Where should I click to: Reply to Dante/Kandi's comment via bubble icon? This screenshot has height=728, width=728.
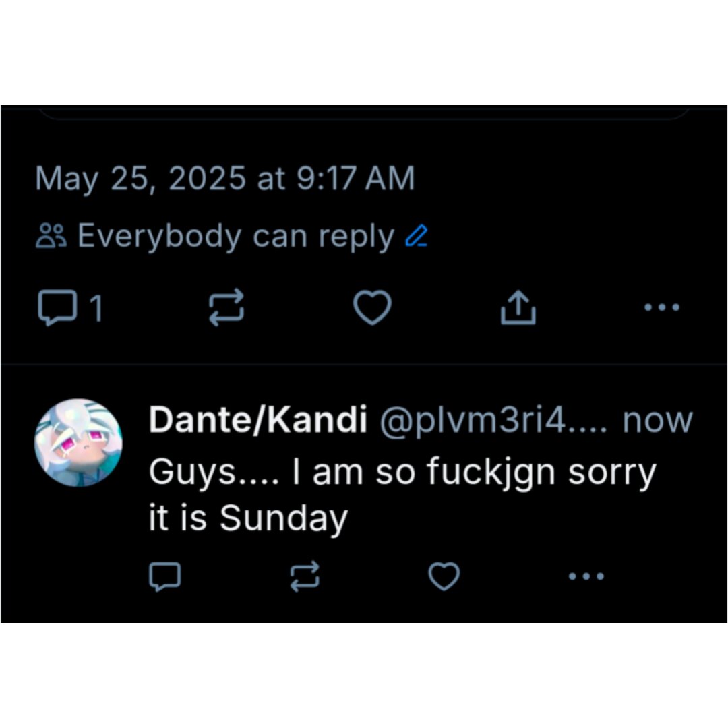165,576
